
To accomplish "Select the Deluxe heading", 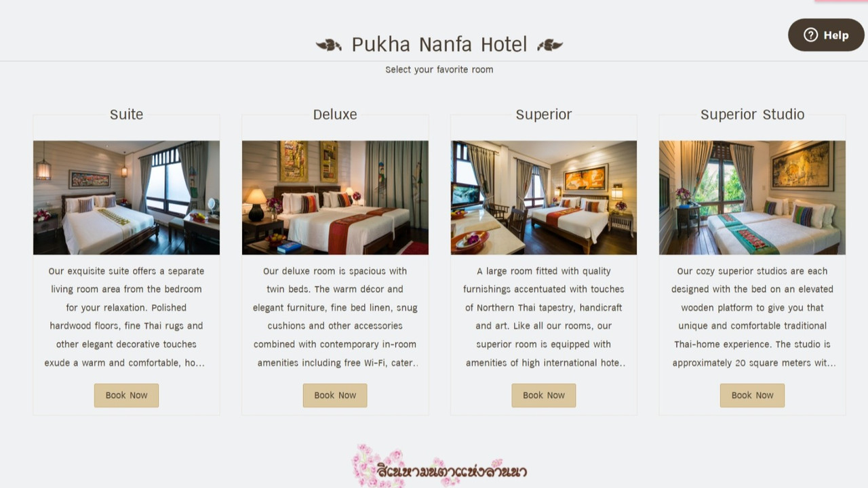I will (335, 115).
